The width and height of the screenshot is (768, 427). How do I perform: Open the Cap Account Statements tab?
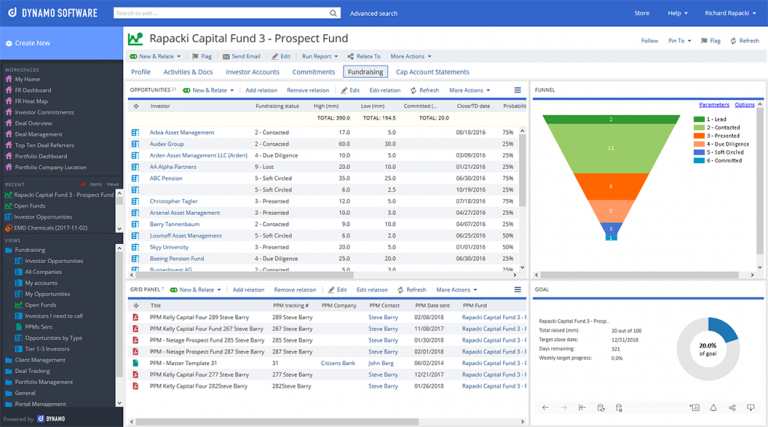(x=432, y=72)
